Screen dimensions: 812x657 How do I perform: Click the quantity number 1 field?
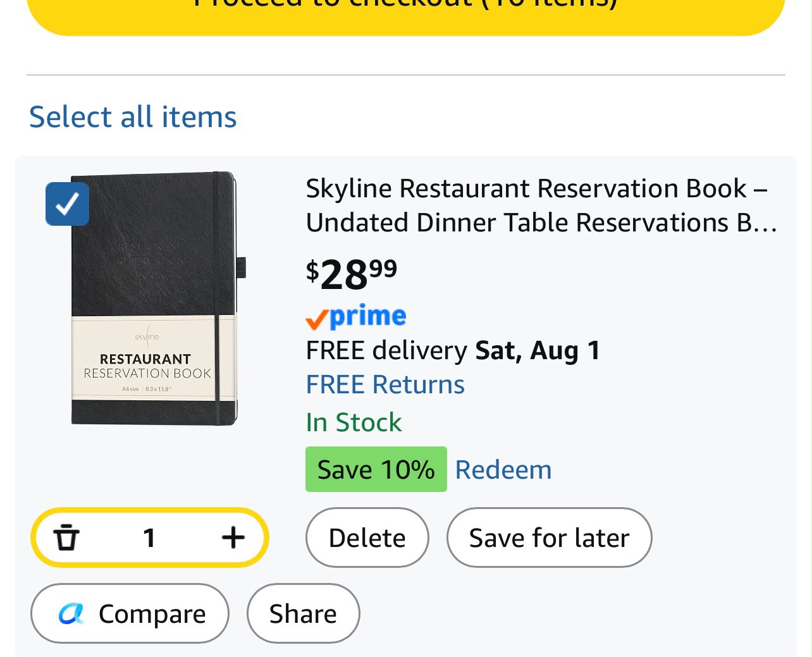click(x=149, y=537)
